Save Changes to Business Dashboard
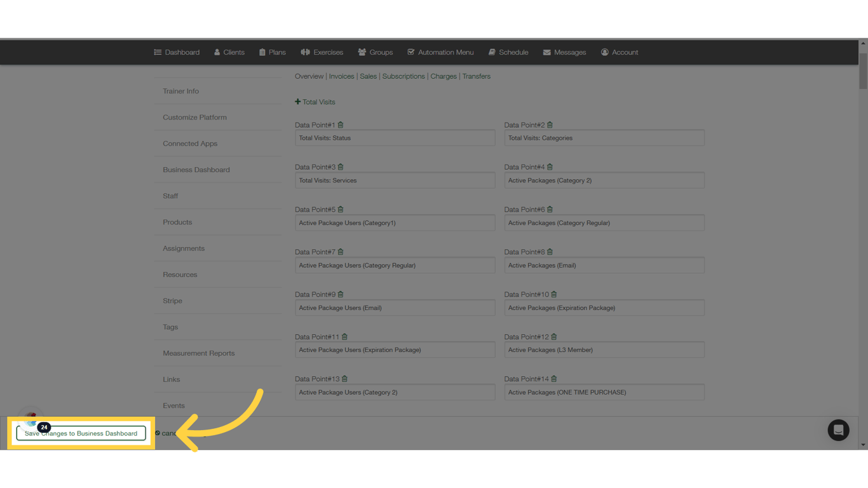The width and height of the screenshot is (868, 488). tap(81, 433)
